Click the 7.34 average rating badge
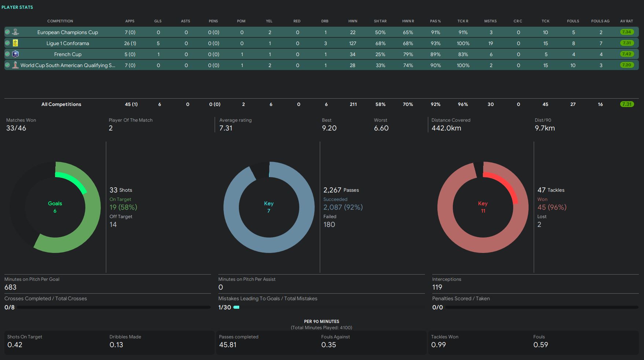 [627, 32]
